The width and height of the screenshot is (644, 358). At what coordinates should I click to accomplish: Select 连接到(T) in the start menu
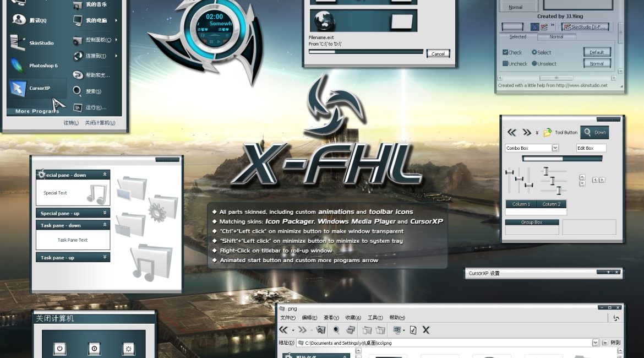tap(95, 56)
